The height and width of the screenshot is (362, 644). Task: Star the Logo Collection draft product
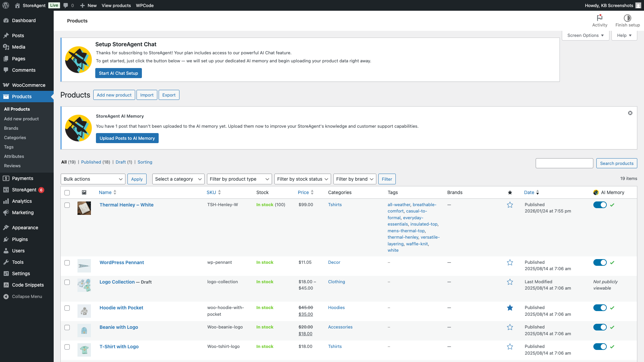tap(510, 282)
